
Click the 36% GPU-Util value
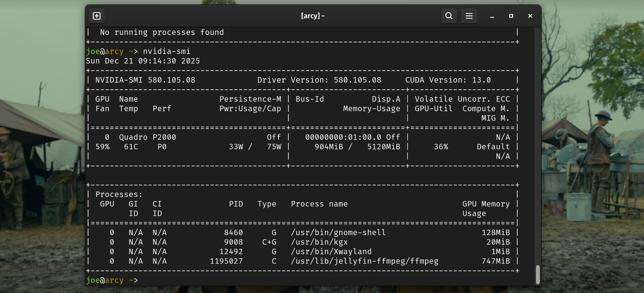[x=441, y=147]
